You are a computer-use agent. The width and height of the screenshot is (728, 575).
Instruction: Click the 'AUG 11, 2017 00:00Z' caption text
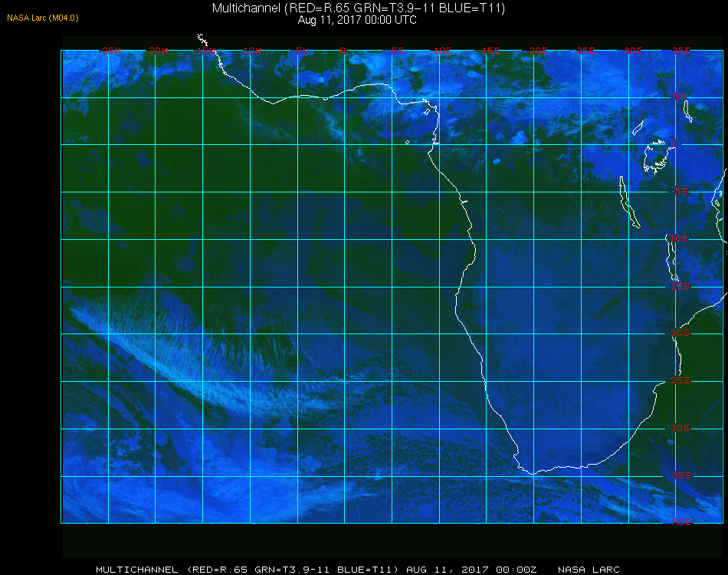[471, 570]
